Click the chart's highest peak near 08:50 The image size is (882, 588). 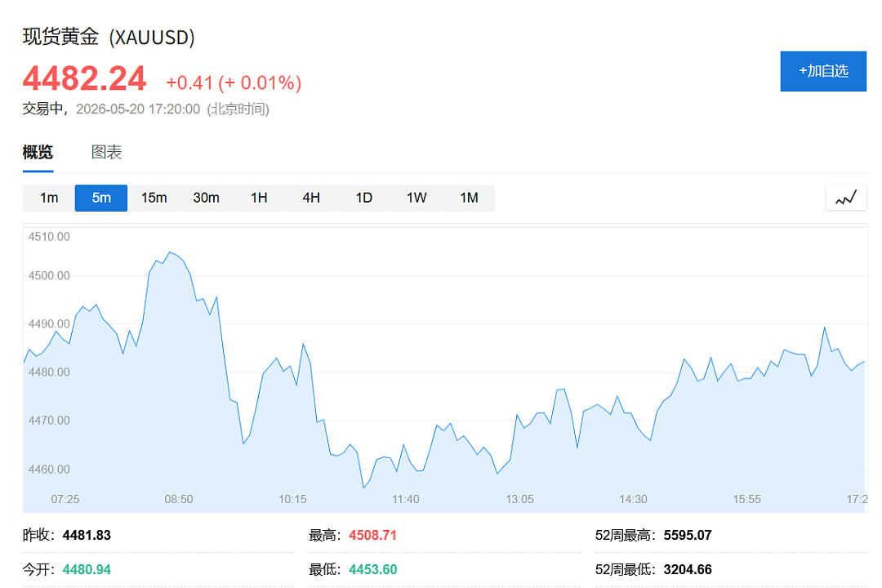170,252
